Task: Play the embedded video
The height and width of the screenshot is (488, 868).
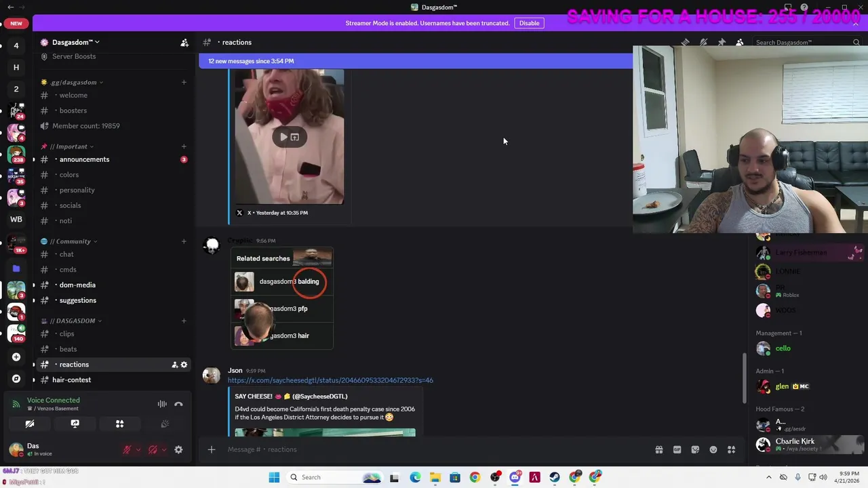Action: 283,137
